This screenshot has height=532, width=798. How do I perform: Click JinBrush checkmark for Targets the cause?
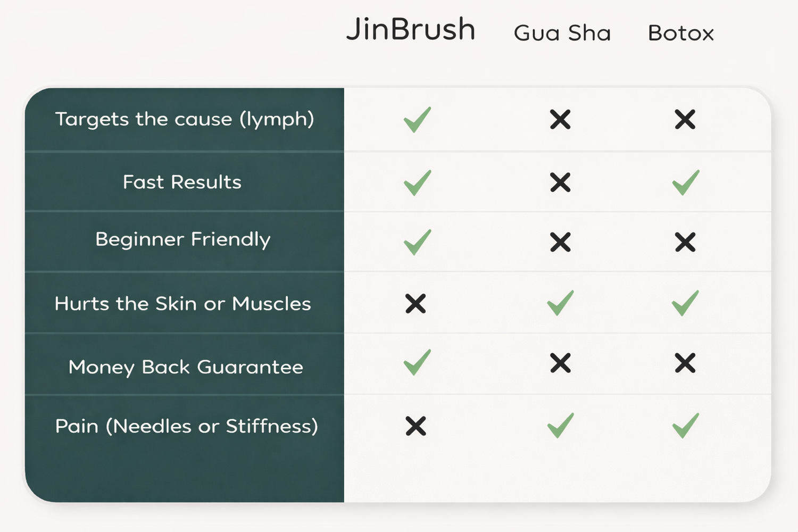pos(417,120)
